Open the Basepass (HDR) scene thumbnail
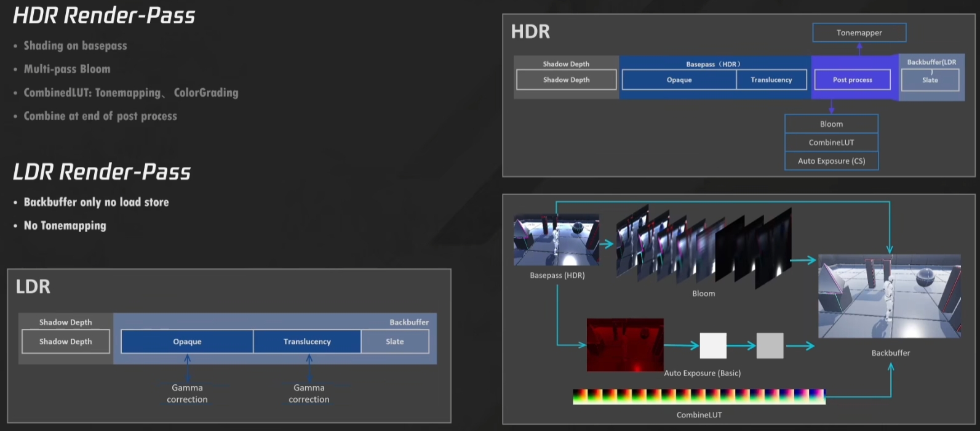 [x=556, y=240]
